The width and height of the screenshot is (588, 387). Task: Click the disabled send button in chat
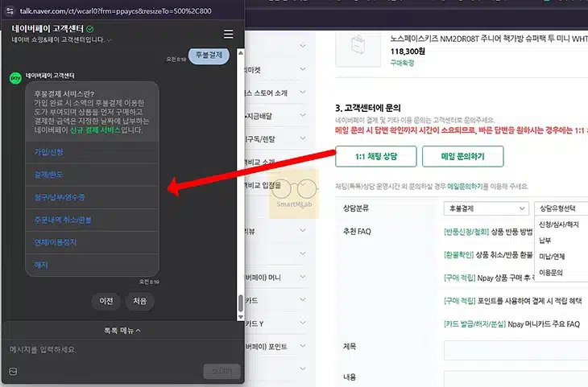pos(222,371)
